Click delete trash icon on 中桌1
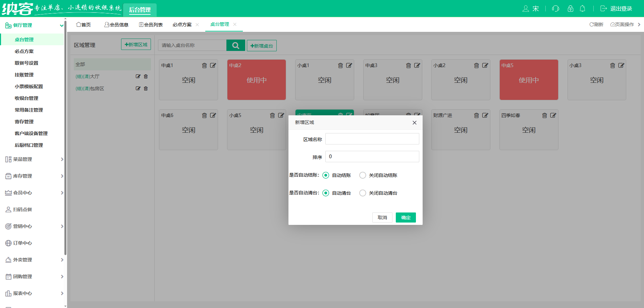 click(204, 65)
